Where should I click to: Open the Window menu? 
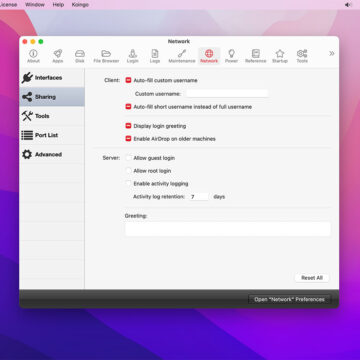click(34, 5)
